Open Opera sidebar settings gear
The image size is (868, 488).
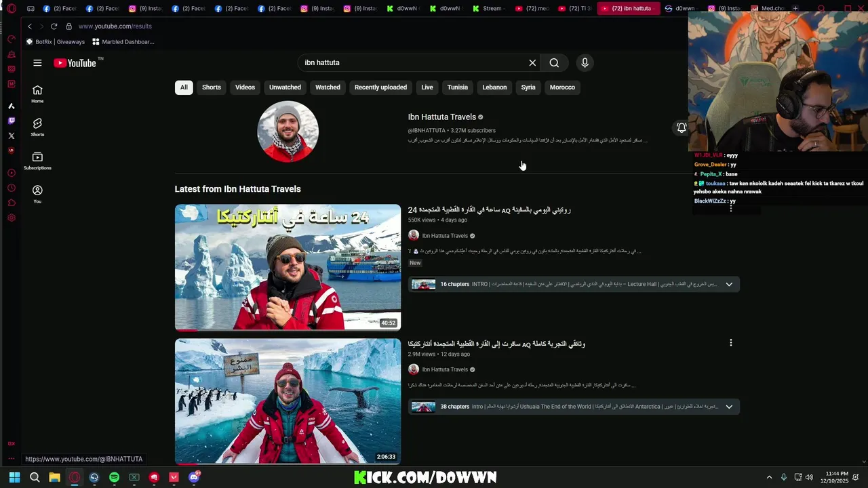(12, 218)
